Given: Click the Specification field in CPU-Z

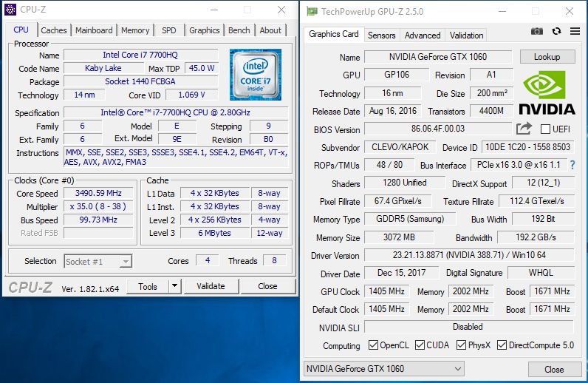Looking at the screenshot, I should pos(176,112).
